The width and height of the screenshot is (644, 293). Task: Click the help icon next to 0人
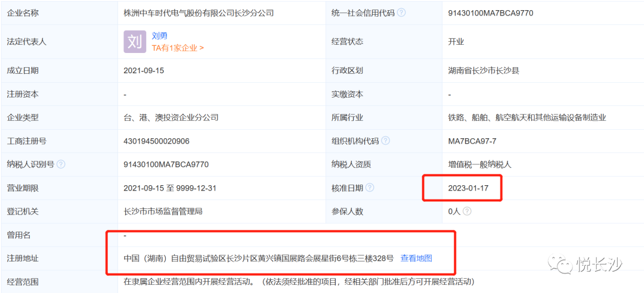coord(467,211)
